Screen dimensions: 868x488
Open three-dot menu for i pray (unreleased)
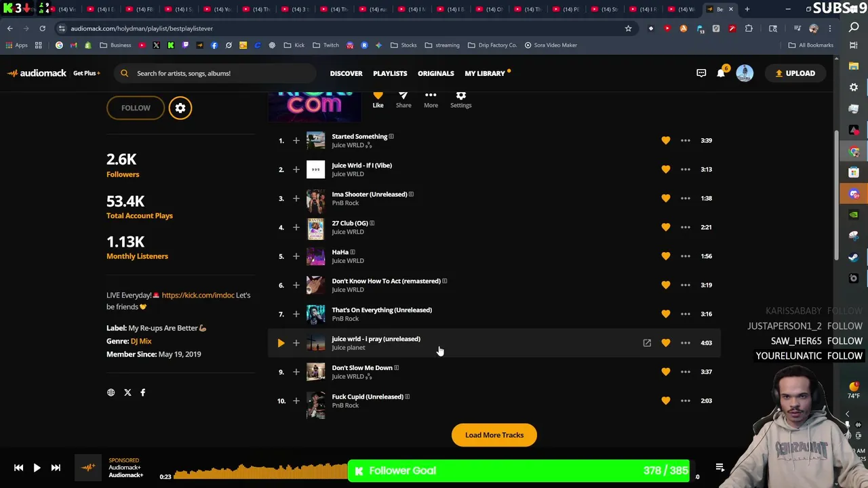point(686,343)
